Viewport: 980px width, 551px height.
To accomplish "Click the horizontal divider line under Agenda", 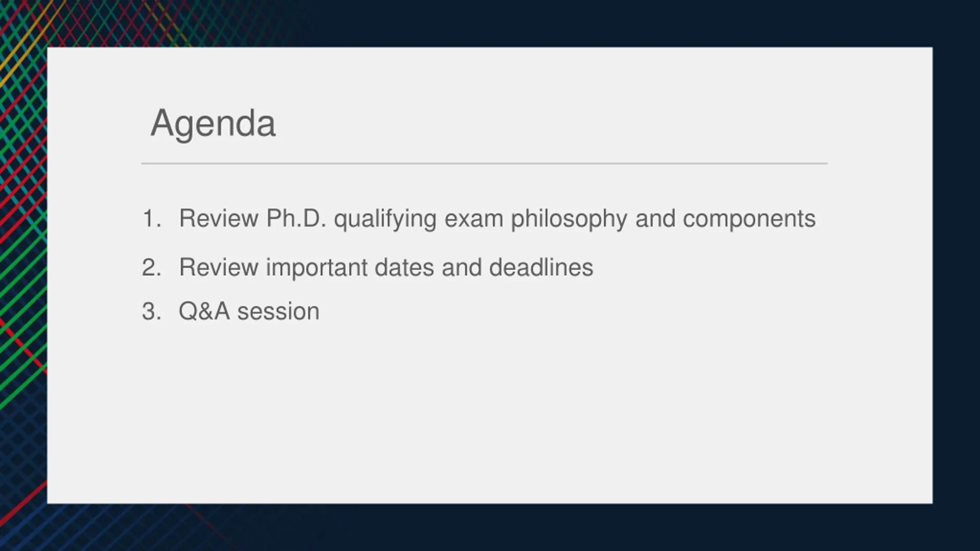I will [x=484, y=163].
